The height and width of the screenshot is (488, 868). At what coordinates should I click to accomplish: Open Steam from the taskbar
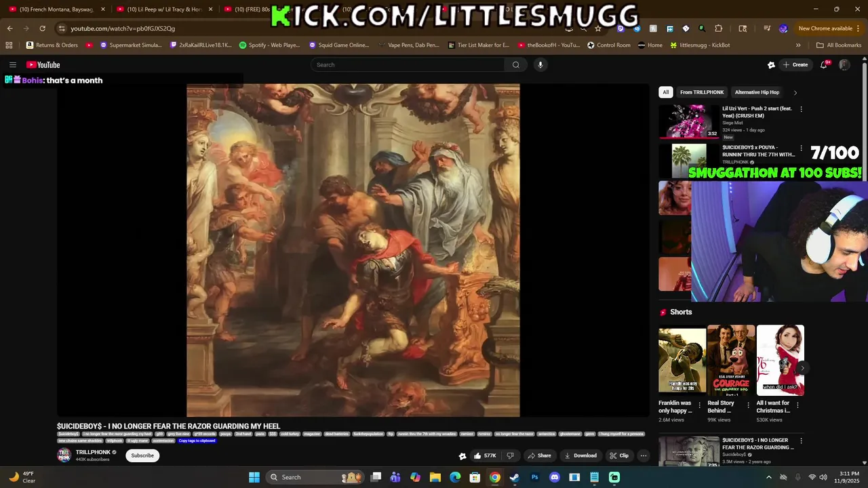pos(515,477)
